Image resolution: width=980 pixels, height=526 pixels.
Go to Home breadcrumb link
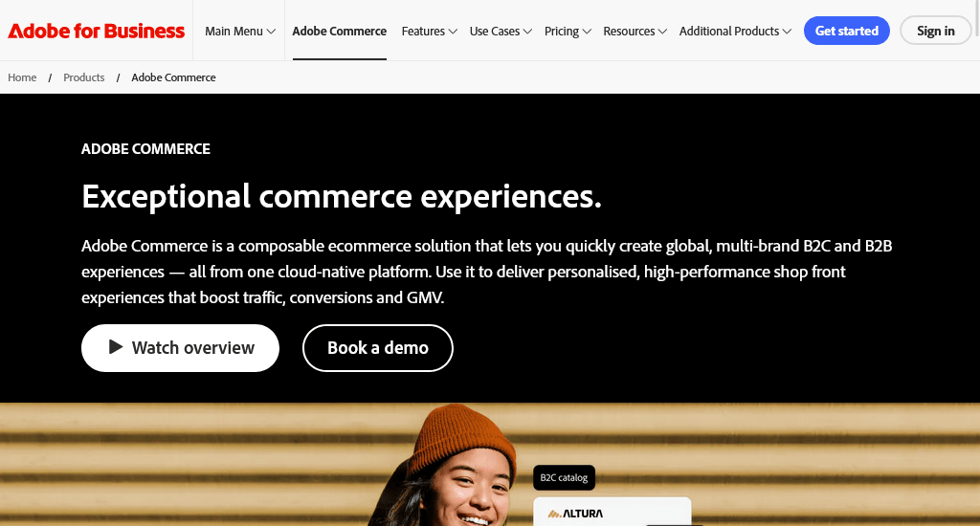22,77
